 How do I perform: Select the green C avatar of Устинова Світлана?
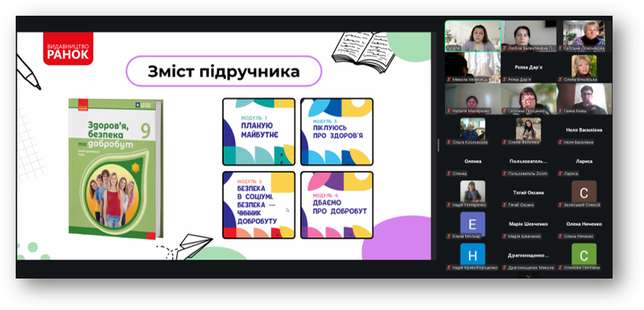584,254
